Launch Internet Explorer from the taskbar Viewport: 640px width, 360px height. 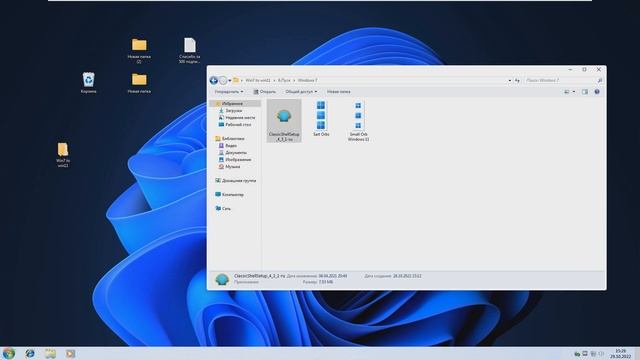(x=30, y=353)
